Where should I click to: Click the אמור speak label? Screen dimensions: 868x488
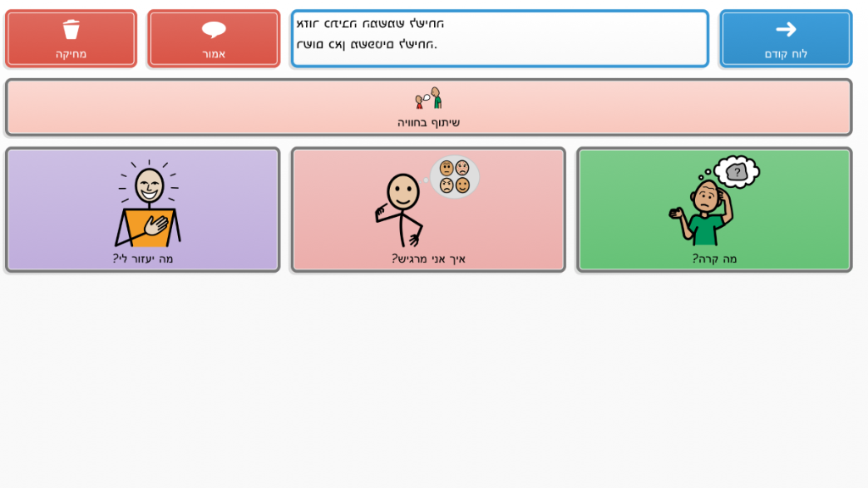(x=214, y=53)
